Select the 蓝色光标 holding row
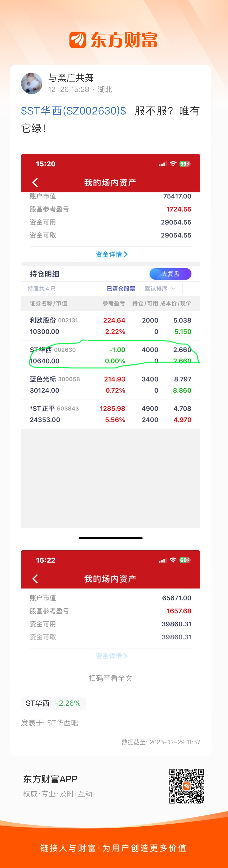 (x=110, y=384)
